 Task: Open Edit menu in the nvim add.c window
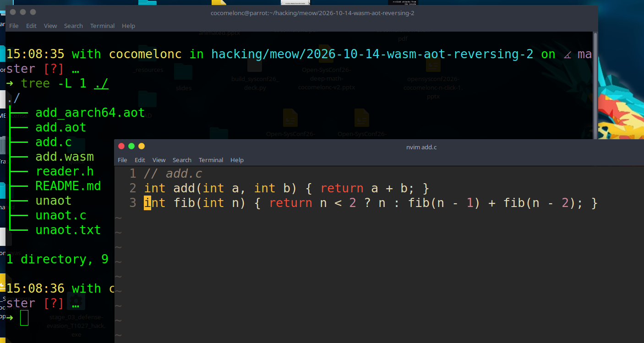pos(140,160)
